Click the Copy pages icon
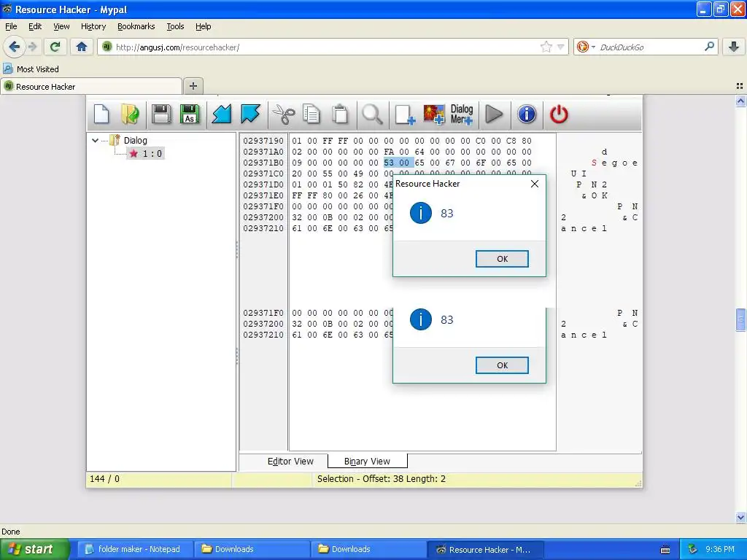Image resolution: width=747 pixels, height=560 pixels. point(311,114)
